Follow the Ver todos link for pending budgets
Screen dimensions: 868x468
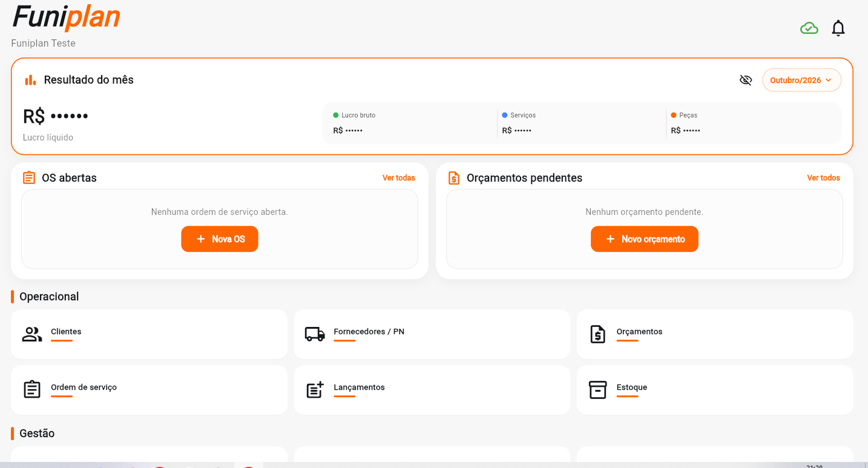click(x=824, y=178)
